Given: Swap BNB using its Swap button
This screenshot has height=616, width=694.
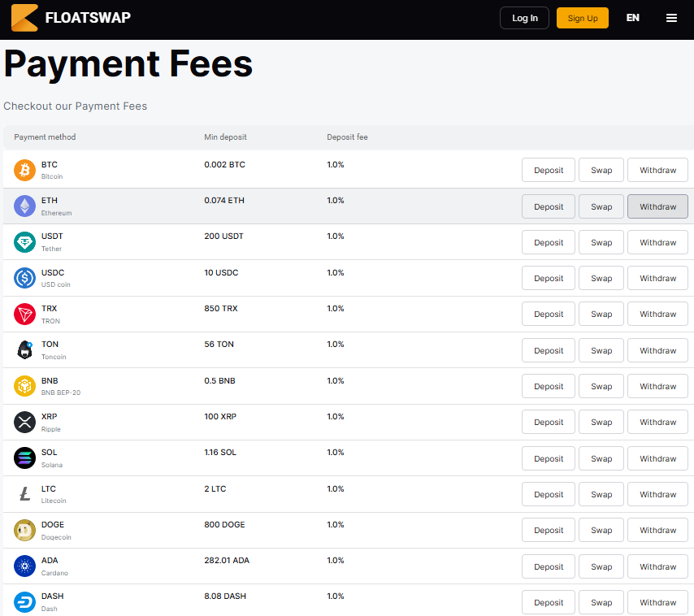Looking at the screenshot, I should pyautogui.click(x=601, y=386).
